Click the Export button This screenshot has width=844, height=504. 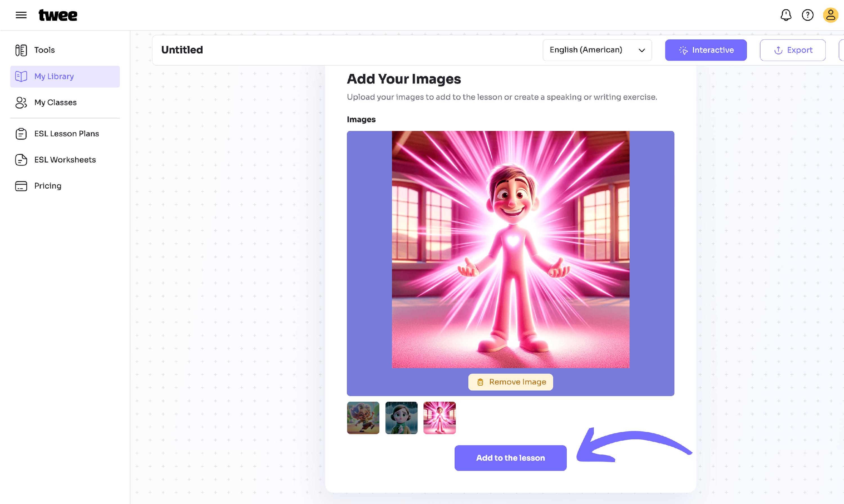coord(792,50)
